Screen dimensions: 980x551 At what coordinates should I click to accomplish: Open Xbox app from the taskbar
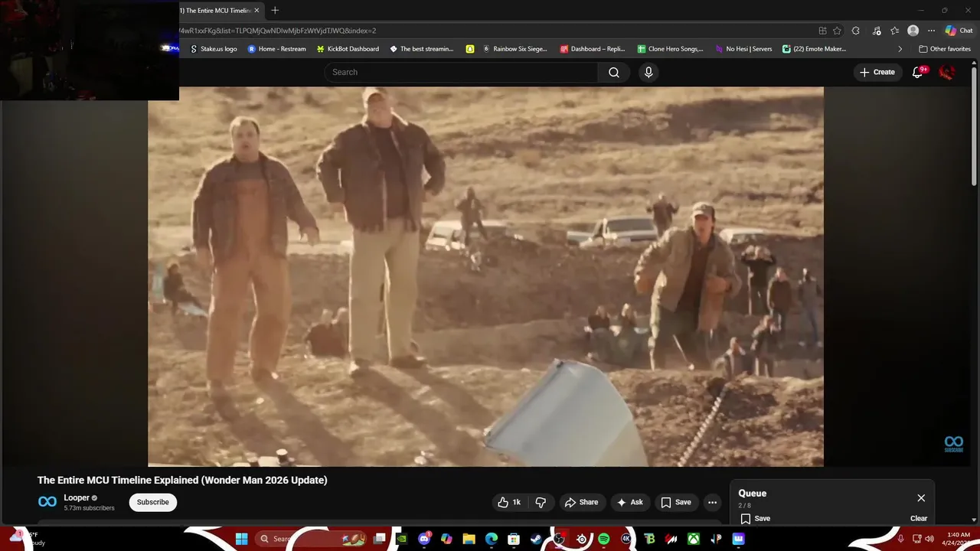tap(693, 539)
